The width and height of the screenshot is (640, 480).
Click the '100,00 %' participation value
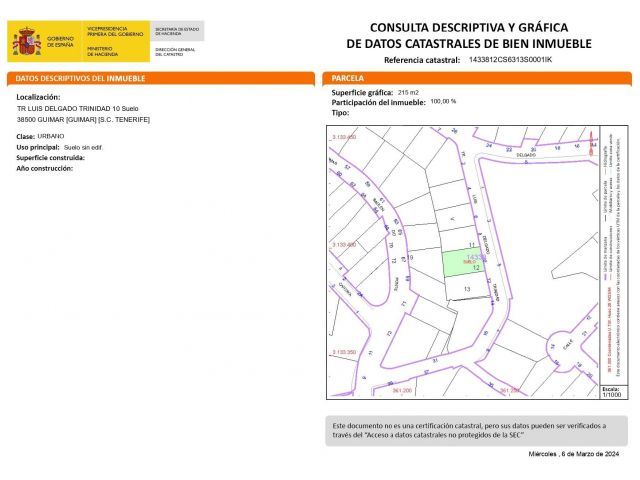click(443, 101)
